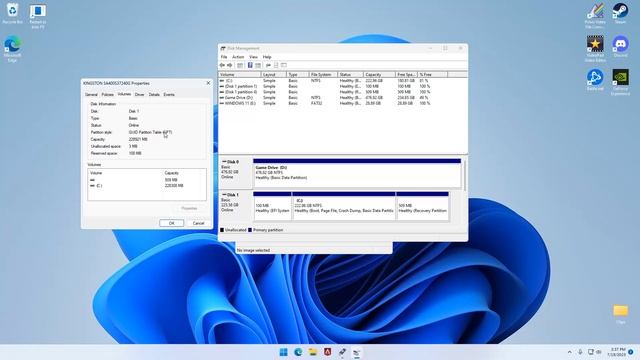Viewport: 640px width, 360px height.
Task: Select the Disk 0 label in graphical view
Action: point(236,173)
